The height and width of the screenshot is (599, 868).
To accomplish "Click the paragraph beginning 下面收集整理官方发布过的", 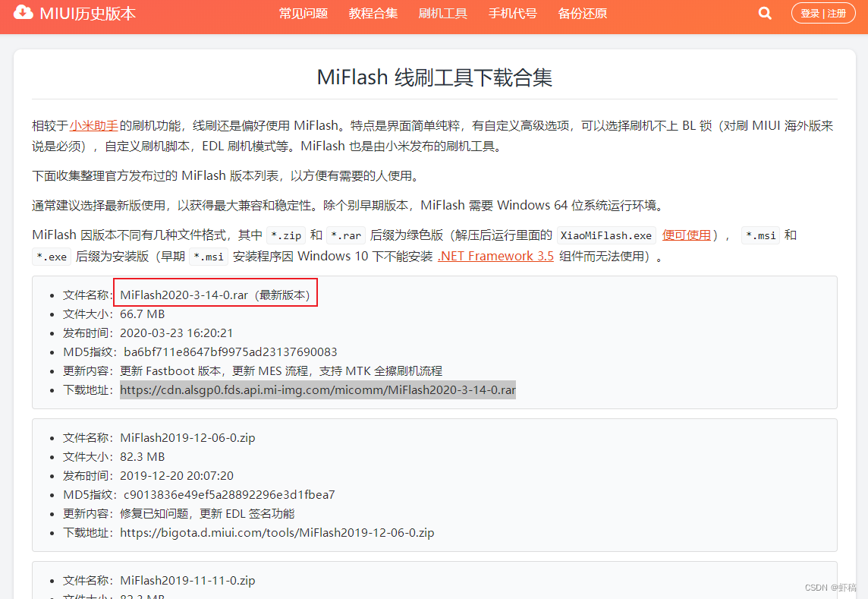I will coord(227,175).
